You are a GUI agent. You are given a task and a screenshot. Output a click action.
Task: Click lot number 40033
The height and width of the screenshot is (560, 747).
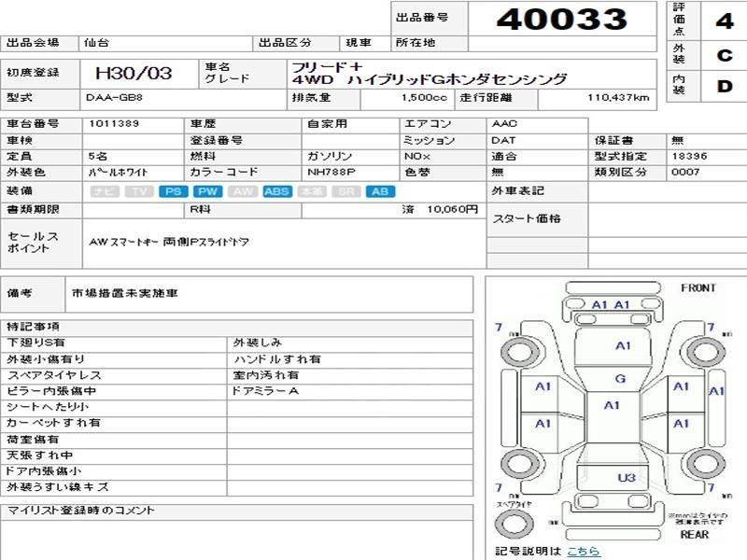[x=562, y=19]
